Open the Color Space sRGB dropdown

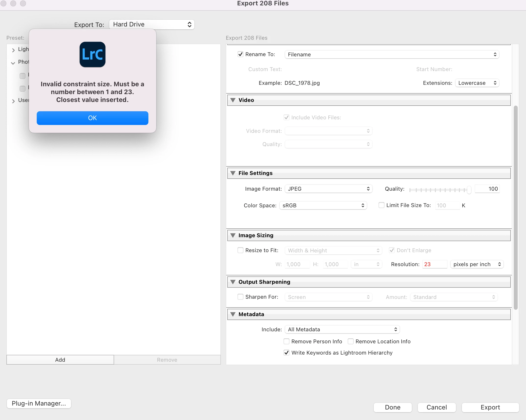[x=323, y=205]
